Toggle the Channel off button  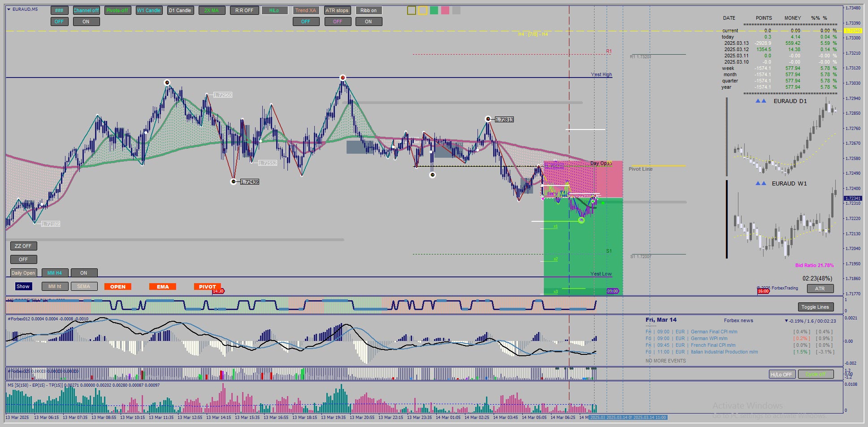coord(86,10)
